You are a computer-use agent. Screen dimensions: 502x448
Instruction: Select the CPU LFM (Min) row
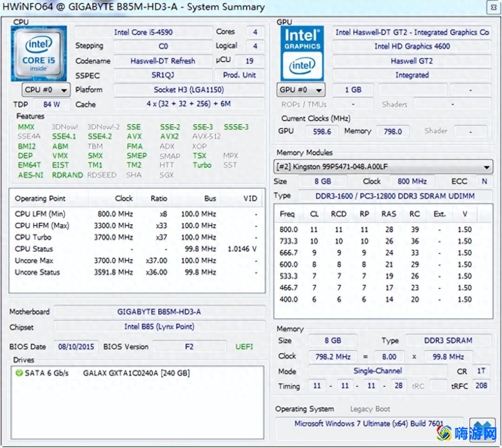tap(136, 214)
